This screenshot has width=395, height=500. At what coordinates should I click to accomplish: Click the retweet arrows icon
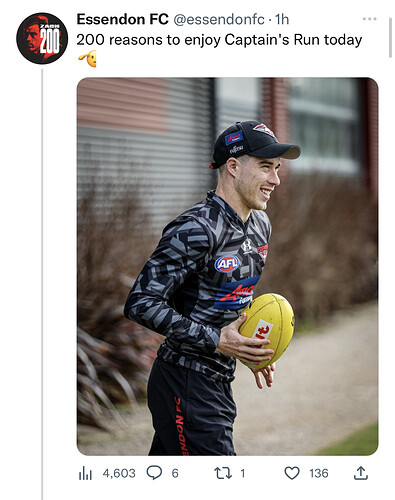223,473
